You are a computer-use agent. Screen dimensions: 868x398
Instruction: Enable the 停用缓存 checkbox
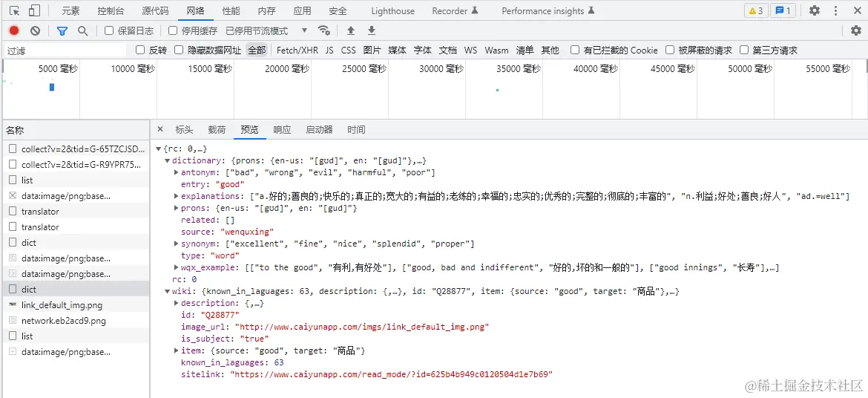(173, 30)
